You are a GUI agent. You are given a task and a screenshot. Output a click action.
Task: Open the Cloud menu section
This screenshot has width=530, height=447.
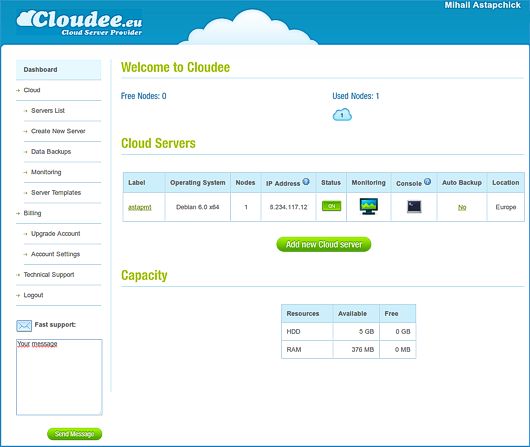click(32, 90)
